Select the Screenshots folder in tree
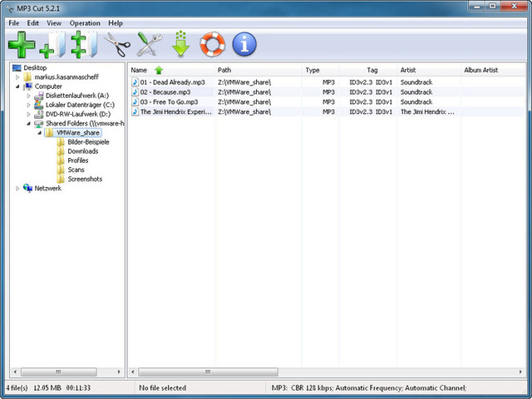 pos(85,179)
